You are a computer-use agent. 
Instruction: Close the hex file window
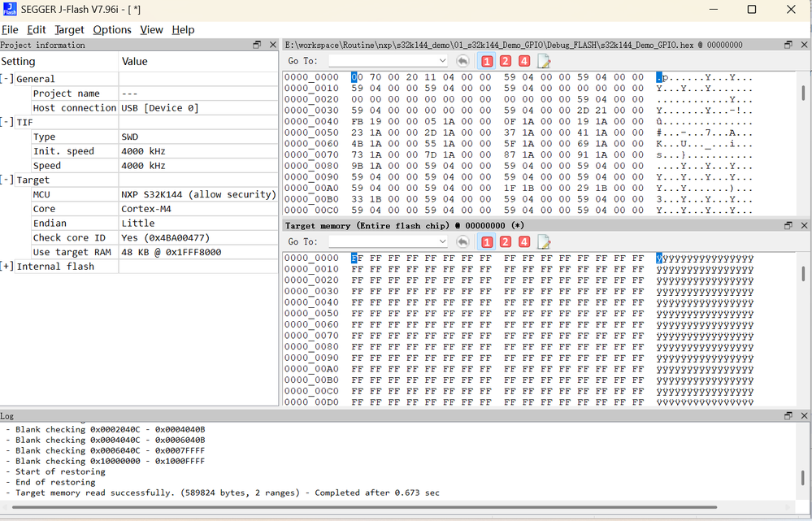pyautogui.click(x=804, y=45)
